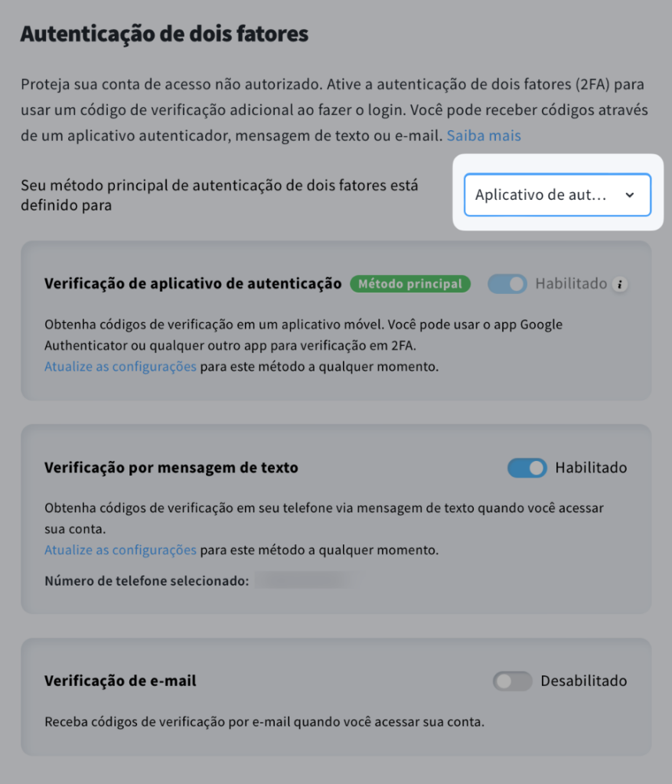Select the Verificação por mensagem de texto heading
The height and width of the screenshot is (784, 672).
(x=171, y=468)
